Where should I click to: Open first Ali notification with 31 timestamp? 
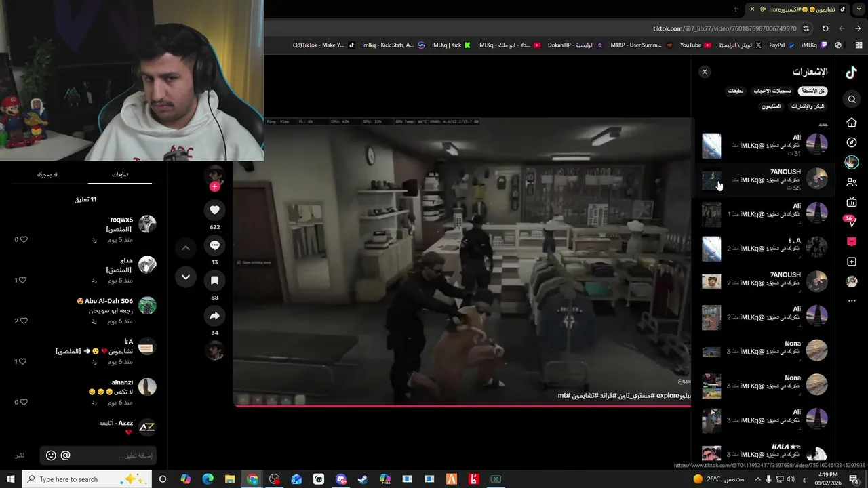(764, 146)
